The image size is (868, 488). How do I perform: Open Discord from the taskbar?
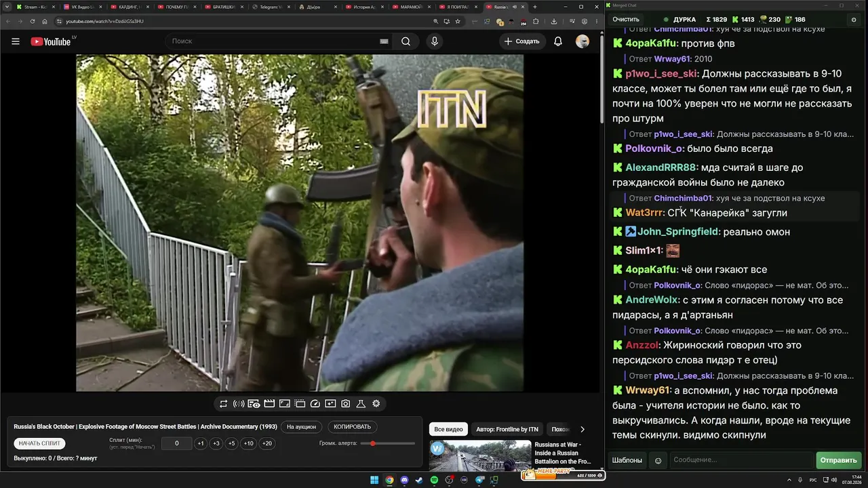point(404,480)
